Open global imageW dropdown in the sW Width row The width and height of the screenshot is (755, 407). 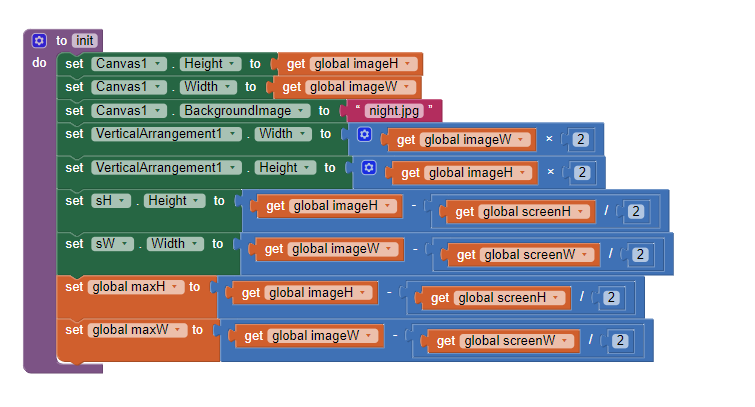click(x=343, y=249)
